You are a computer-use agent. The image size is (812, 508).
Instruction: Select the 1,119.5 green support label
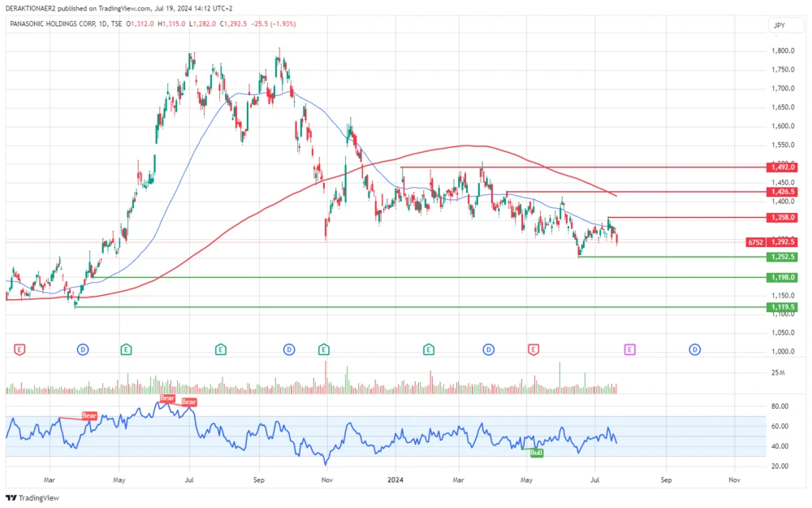783,307
